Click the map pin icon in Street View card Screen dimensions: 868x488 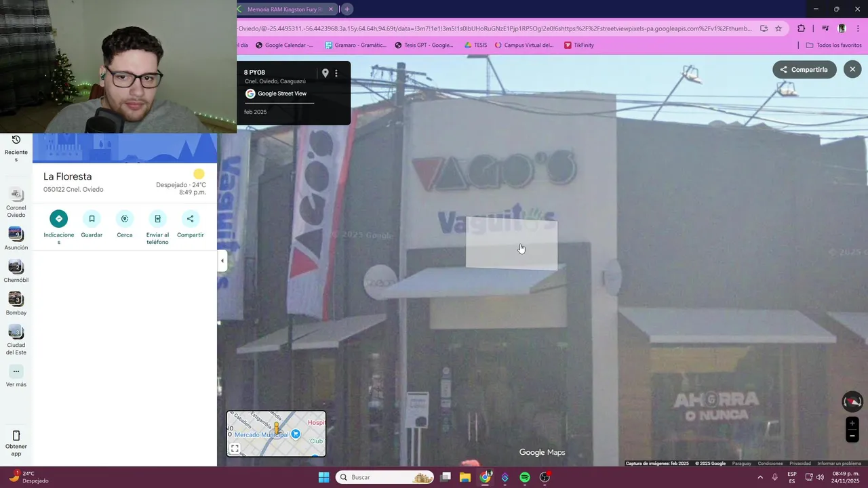325,73
